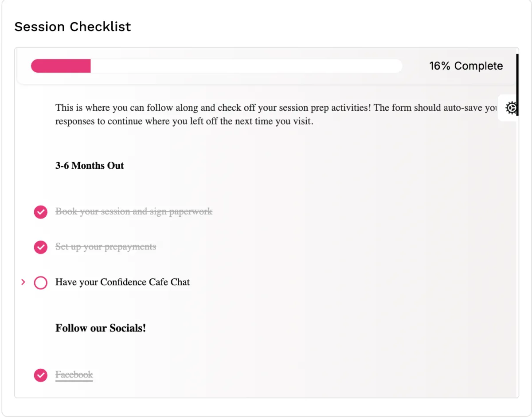This screenshot has width=532, height=417.
Task: Uncheck the Facebook checkmark
Action: pyautogui.click(x=41, y=375)
